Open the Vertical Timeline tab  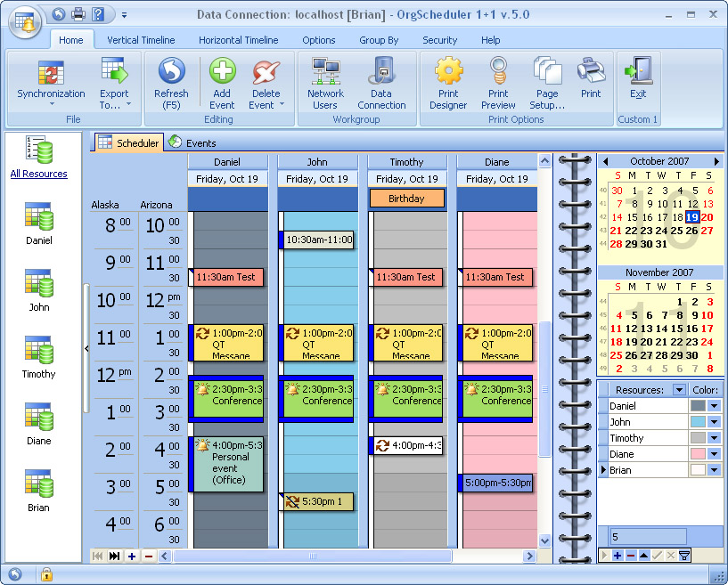pos(141,40)
